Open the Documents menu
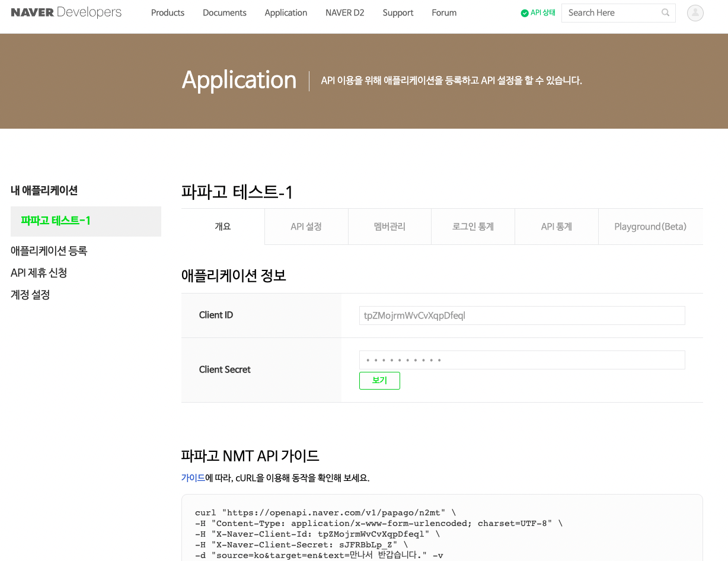The width and height of the screenshot is (728, 561). pos(225,12)
